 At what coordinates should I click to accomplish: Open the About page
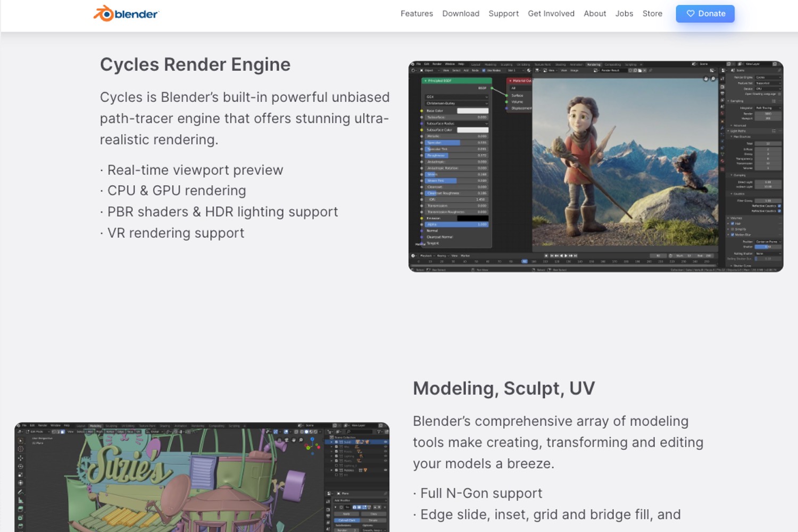click(x=595, y=14)
